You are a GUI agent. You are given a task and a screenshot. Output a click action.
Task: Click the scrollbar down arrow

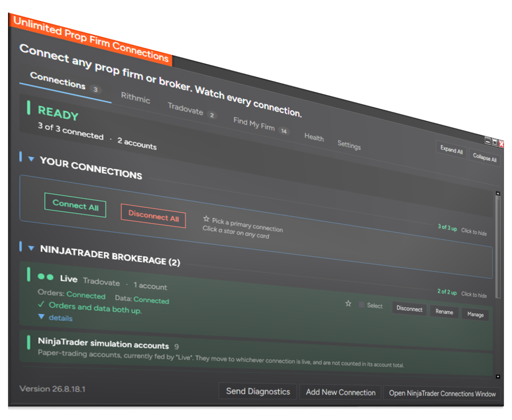(498, 377)
